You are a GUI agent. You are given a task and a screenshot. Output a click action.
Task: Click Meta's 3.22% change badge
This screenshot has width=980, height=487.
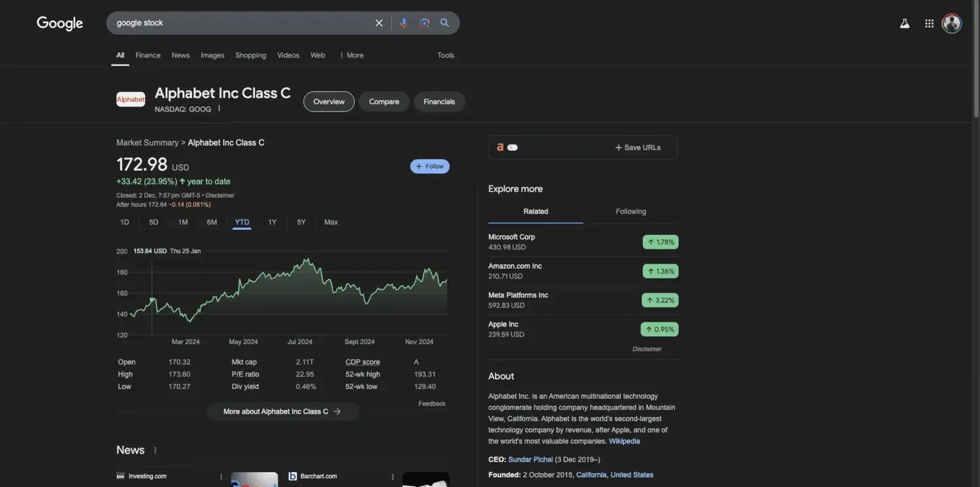coord(660,300)
